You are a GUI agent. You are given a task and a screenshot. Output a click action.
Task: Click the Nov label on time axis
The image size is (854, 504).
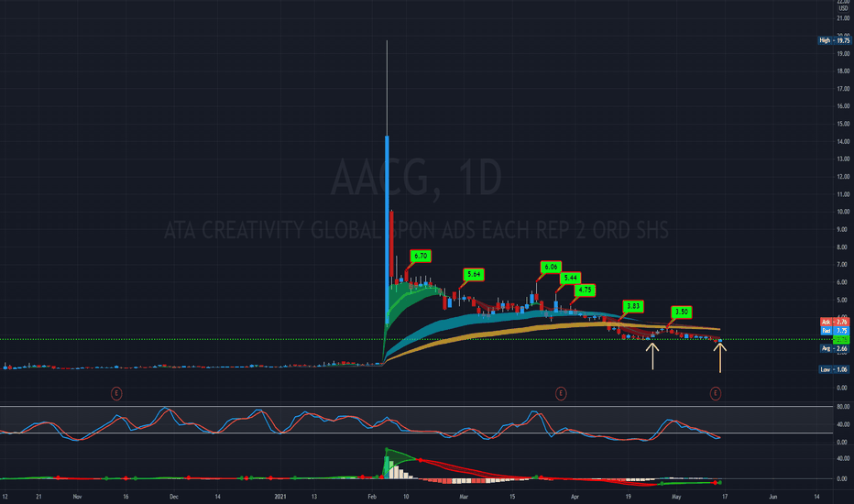tap(77, 497)
